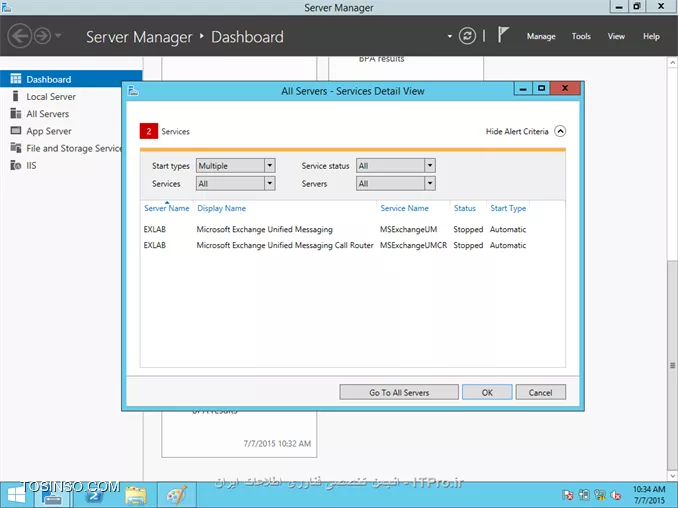Select All Servers in the sidebar

click(48, 114)
